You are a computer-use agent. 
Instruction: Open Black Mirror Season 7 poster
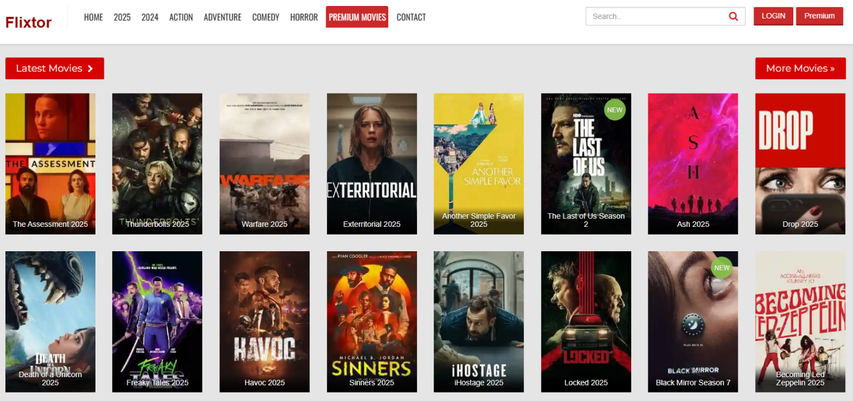click(x=693, y=322)
